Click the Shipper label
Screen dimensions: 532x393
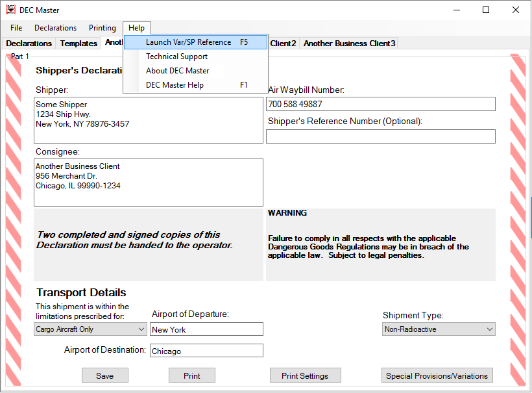tap(52, 90)
